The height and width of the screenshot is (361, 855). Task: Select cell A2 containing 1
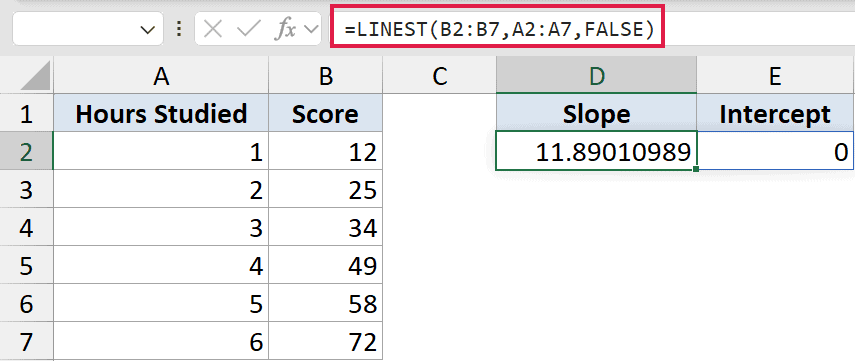tap(161, 151)
